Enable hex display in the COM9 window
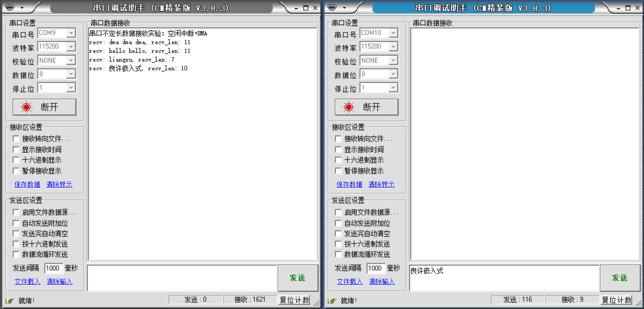 coord(16,160)
